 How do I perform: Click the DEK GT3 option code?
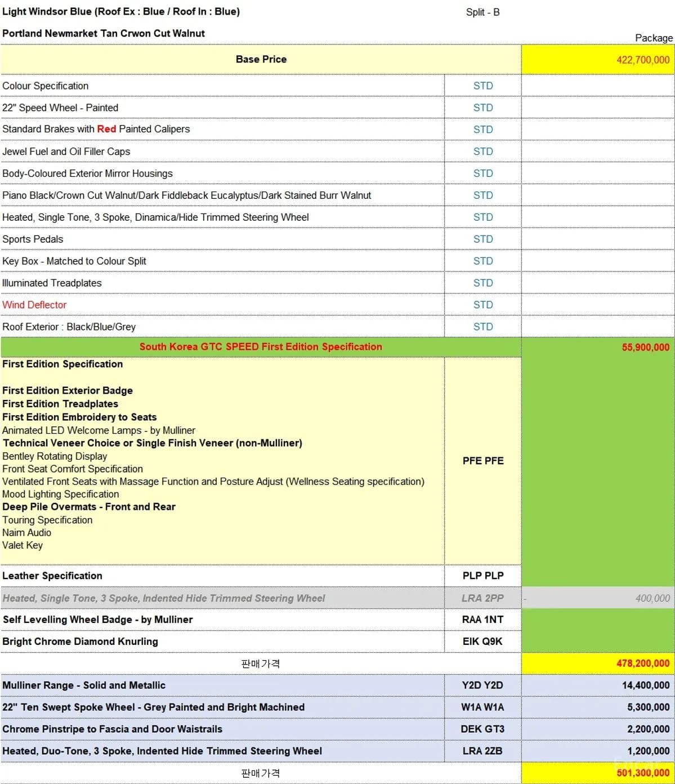pos(483,729)
